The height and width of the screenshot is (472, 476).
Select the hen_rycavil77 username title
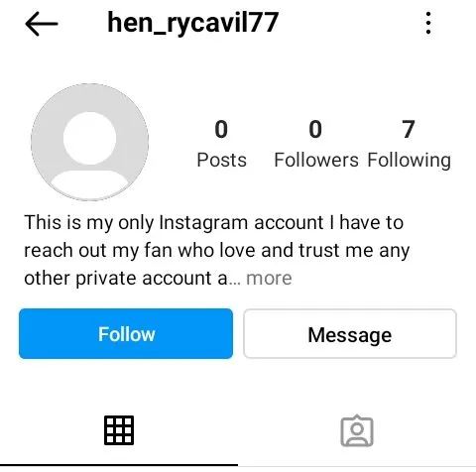[193, 23]
